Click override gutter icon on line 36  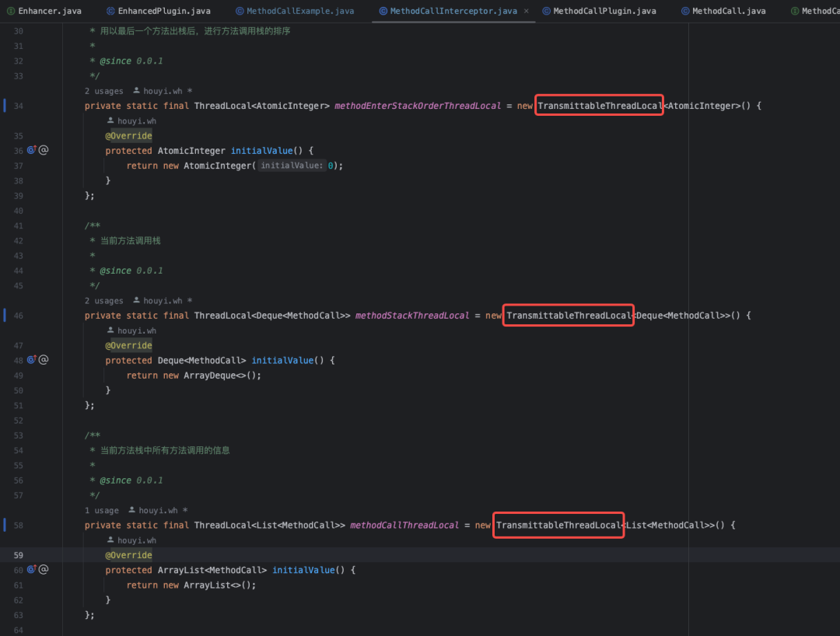pyautogui.click(x=32, y=150)
